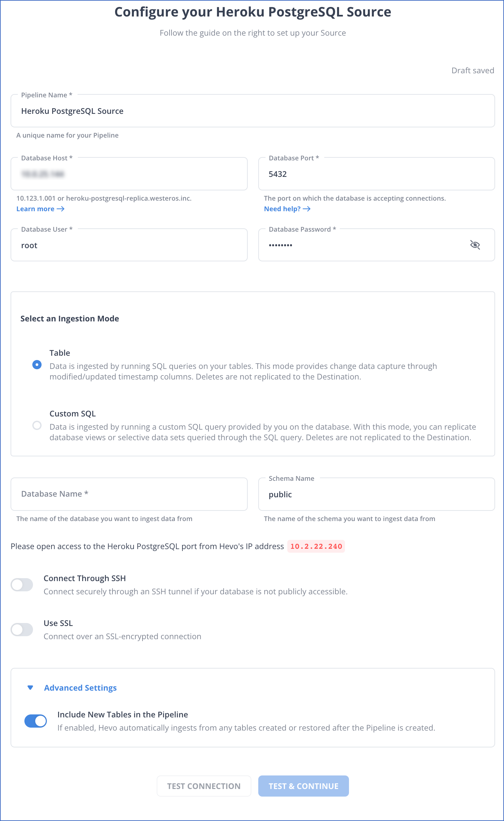This screenshot has height=821, width=504.
Task: Click the Draft saved status text
Action: coord(473,70)
